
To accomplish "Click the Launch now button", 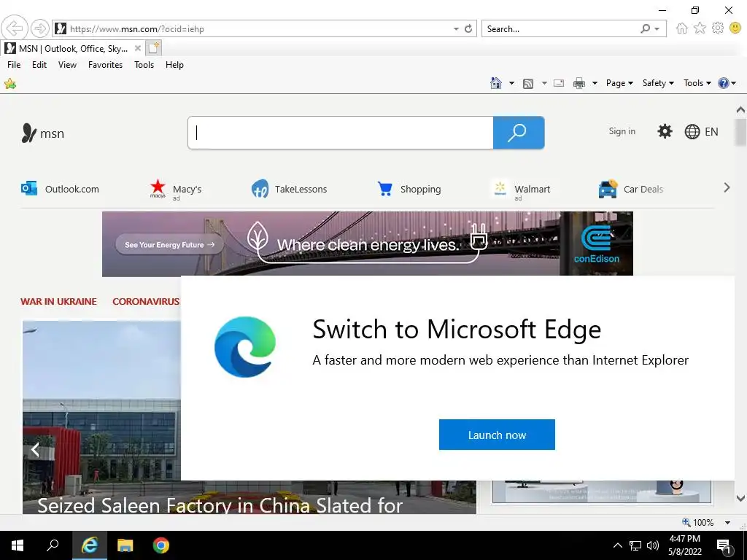I will [497, 435].
